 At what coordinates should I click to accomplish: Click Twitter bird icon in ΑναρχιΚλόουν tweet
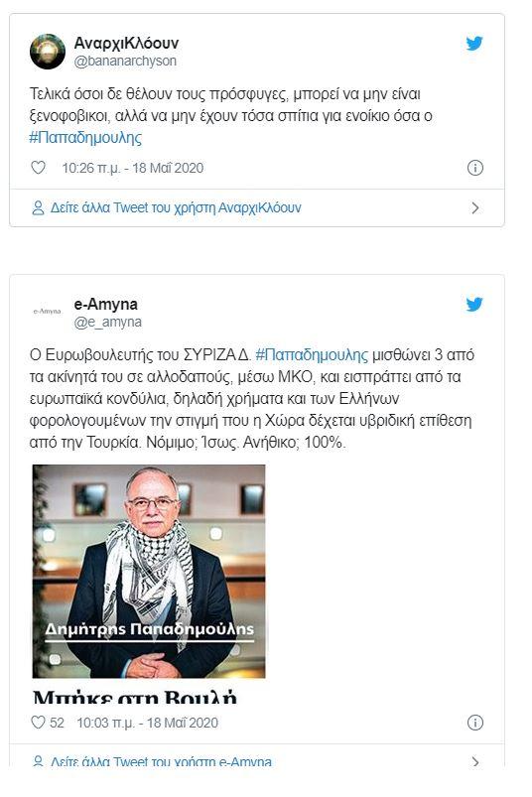click(x=474, y=44)
